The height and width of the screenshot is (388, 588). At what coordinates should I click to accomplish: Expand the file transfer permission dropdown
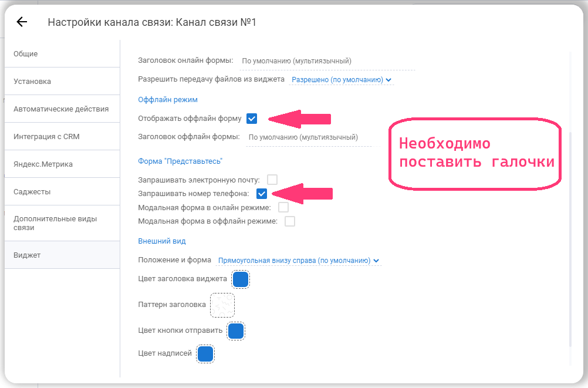[342, 79]
